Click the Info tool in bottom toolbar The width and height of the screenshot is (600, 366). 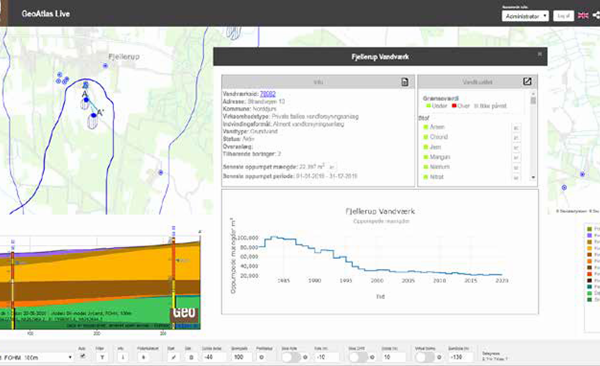coord(122,357)
